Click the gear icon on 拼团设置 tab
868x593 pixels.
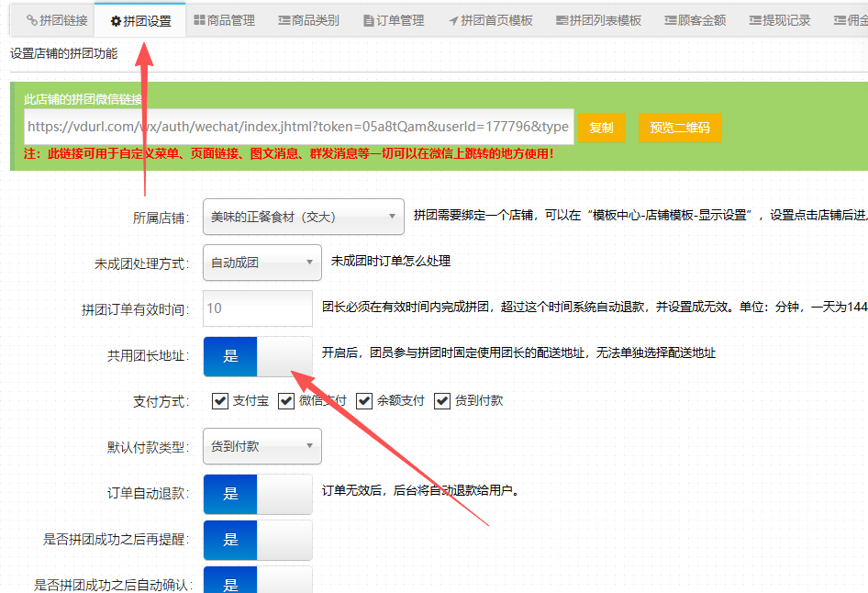point(116,21)
